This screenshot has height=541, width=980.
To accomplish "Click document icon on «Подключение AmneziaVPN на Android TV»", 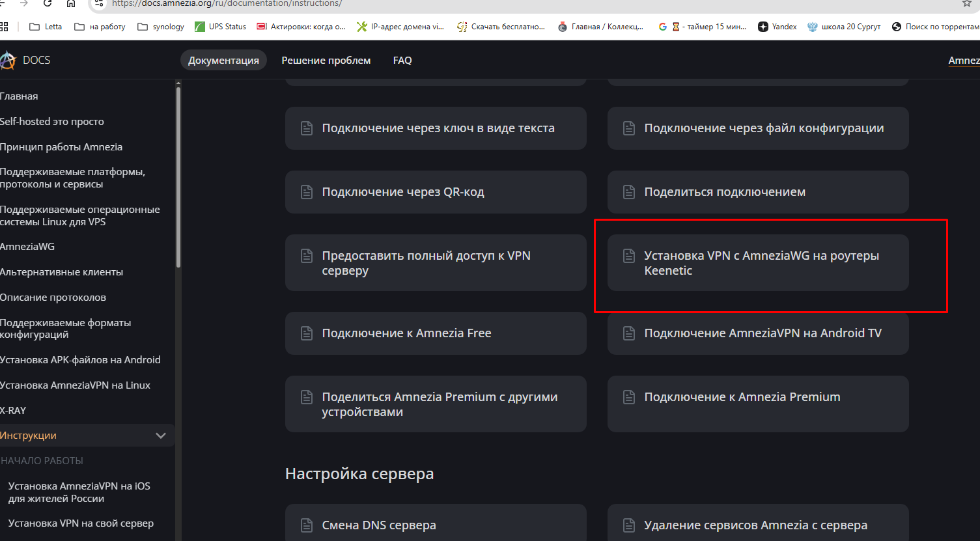I will [629, 333].
